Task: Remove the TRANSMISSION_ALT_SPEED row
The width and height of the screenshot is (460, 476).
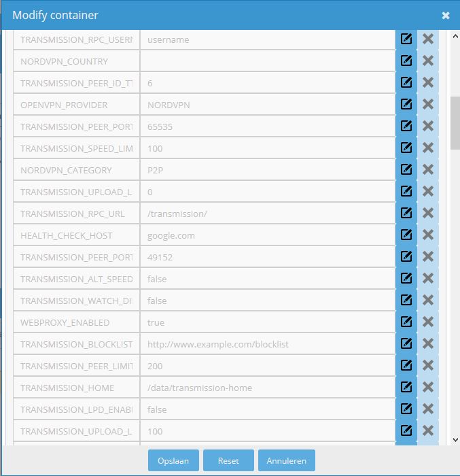Action: (428, 278)
